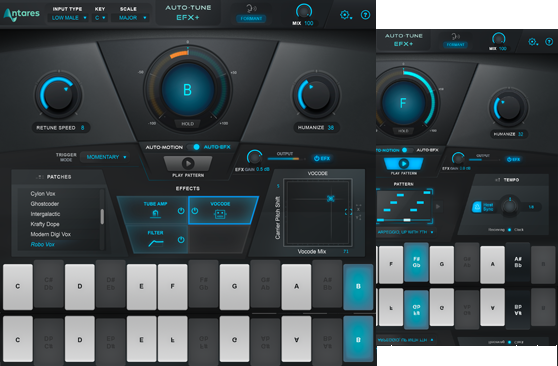Click the Hold button under note B
The height and width of the screenshot is (366, 558).
[188, 124]
